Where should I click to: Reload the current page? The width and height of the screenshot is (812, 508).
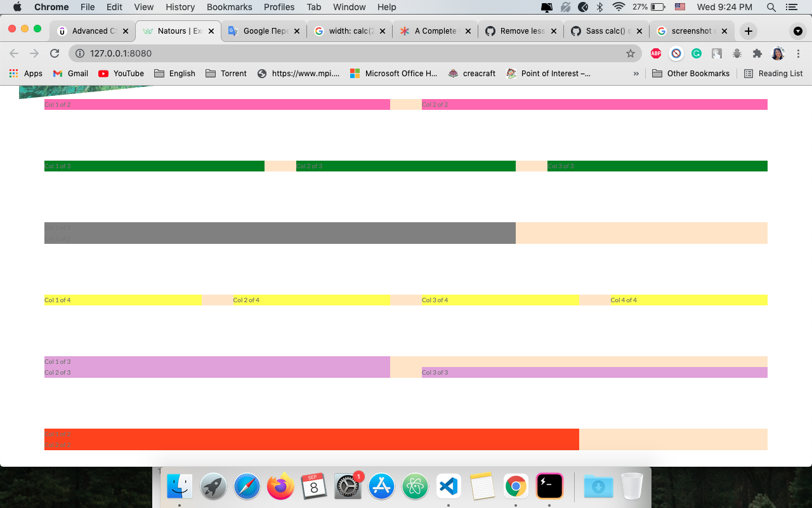(x=55, y=53)
